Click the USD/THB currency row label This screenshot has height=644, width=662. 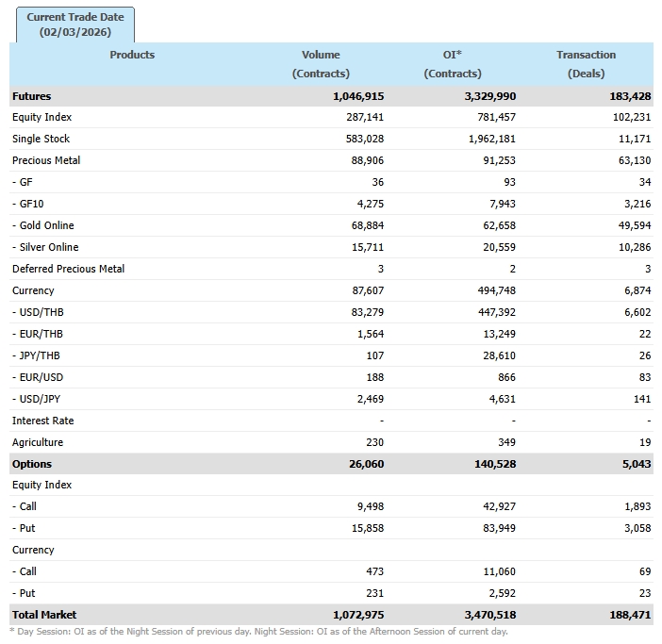click(38, 313)
